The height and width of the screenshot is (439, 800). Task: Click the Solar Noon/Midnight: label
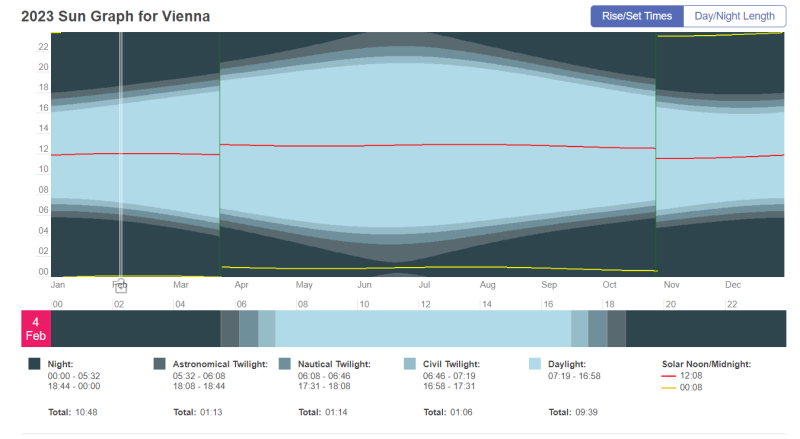point(706,364)
